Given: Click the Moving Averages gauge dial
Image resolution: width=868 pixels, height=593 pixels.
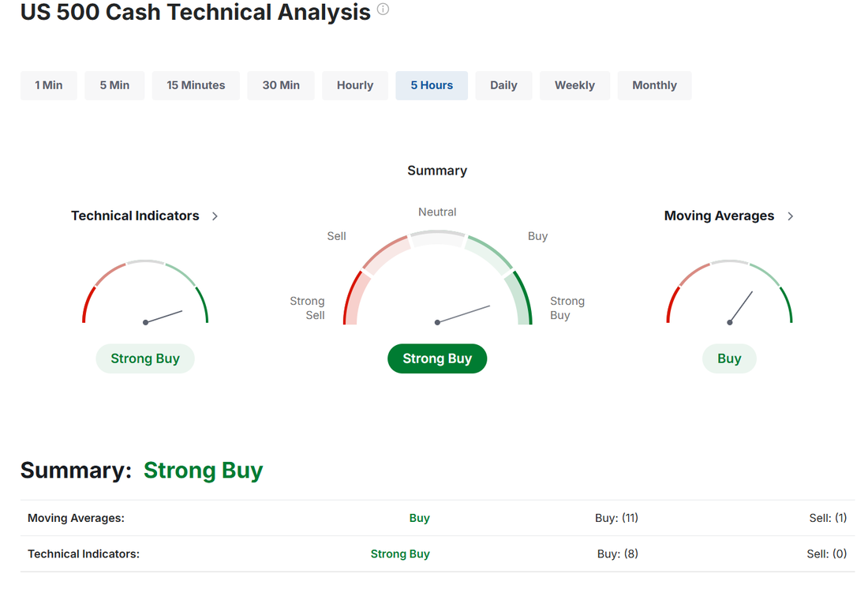Looking at the screenshot, I should tap(730, 292).
